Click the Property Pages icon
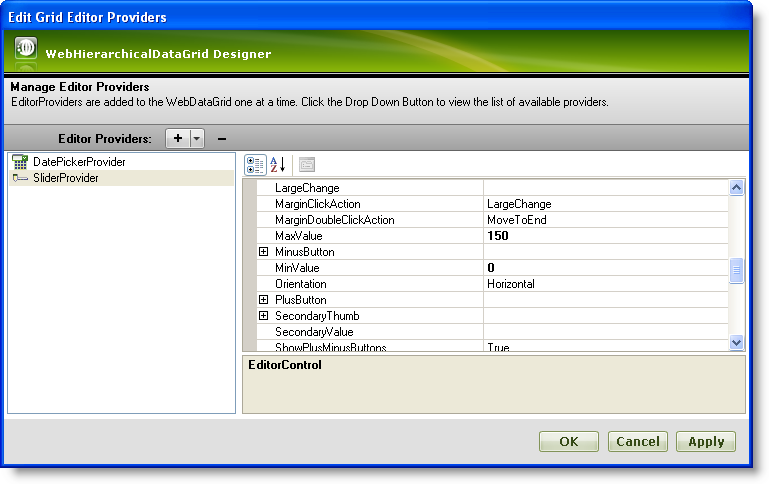This screenshot has height=484, width=769. coord(307,165)
